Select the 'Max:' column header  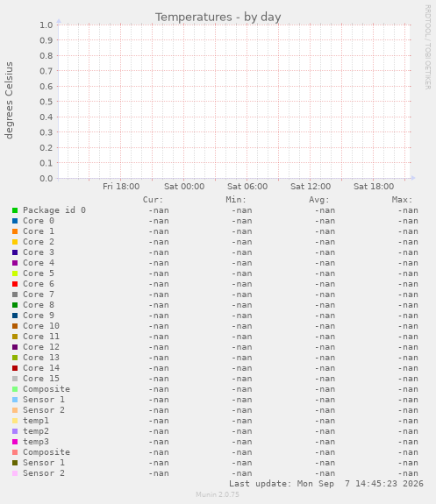(x=402, y=200)
